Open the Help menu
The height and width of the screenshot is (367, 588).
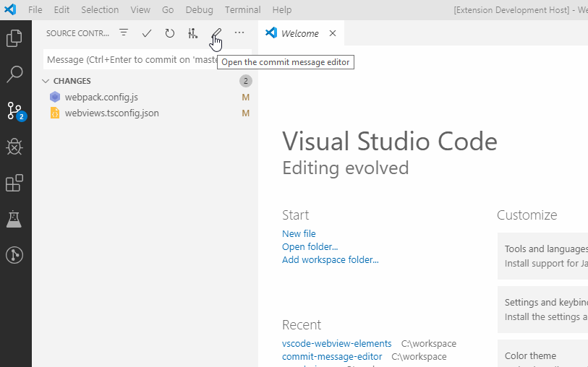[282, 9]
